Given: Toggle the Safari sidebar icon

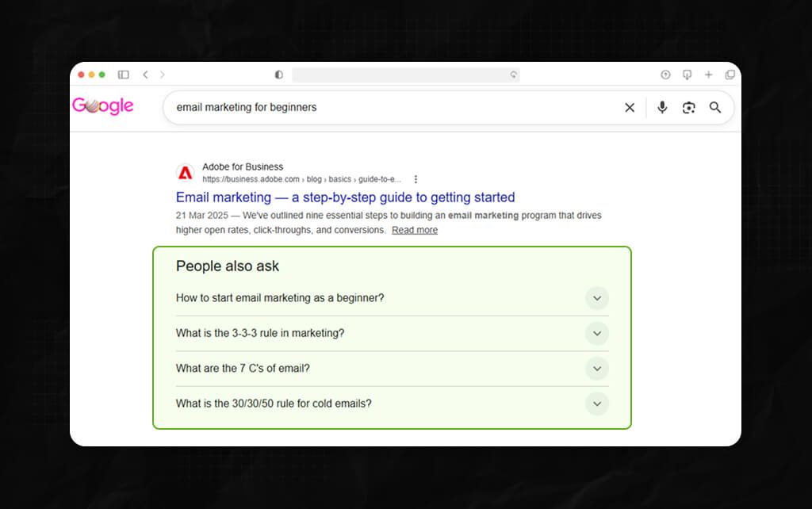Looking at the screenshot, I should 123,75.
